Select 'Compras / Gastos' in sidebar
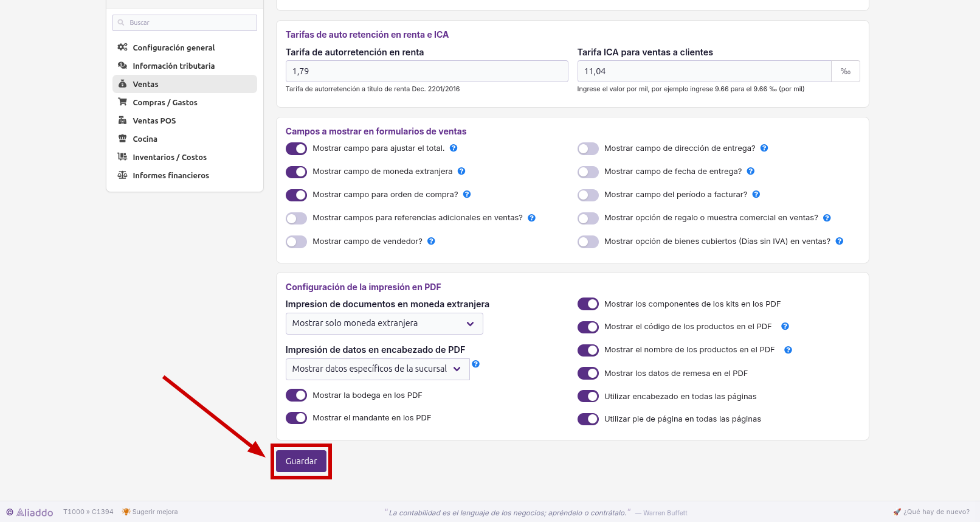980x522 pixels. [185, 102]
